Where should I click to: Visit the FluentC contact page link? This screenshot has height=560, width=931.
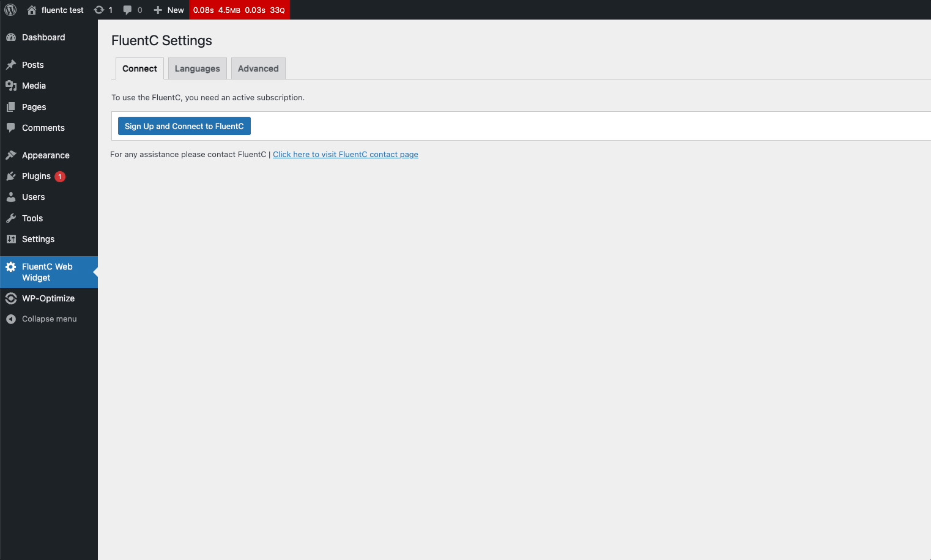346,154
